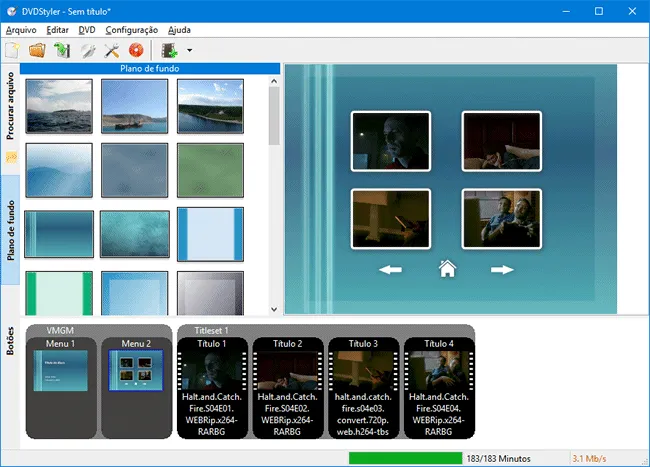
Task: Click the Open project folder icon
Action: tap(37, 51)
